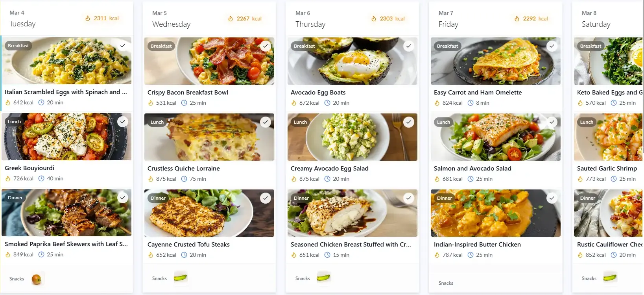Mark Crispy Bacon Breakfast Bowl as done

point(266,46)
